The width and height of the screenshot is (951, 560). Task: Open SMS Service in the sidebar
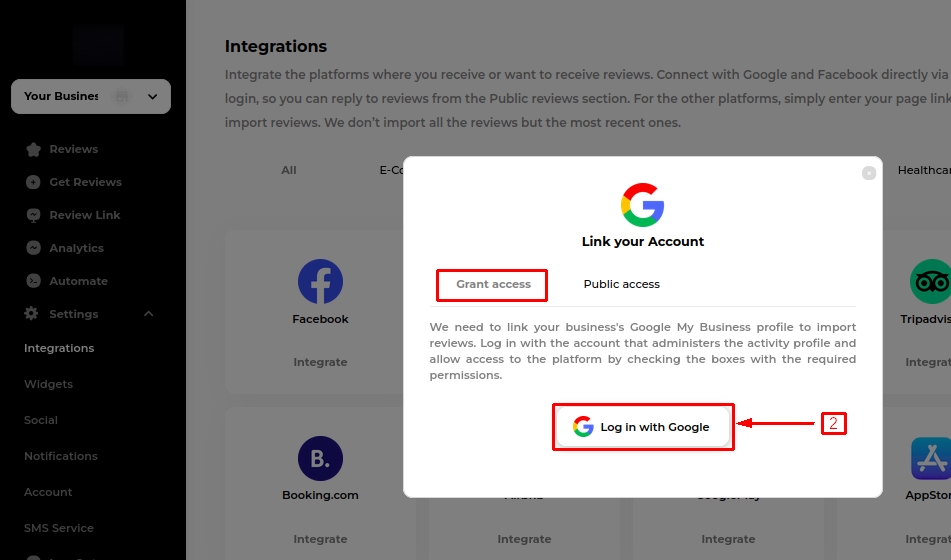tap(59, 528)
